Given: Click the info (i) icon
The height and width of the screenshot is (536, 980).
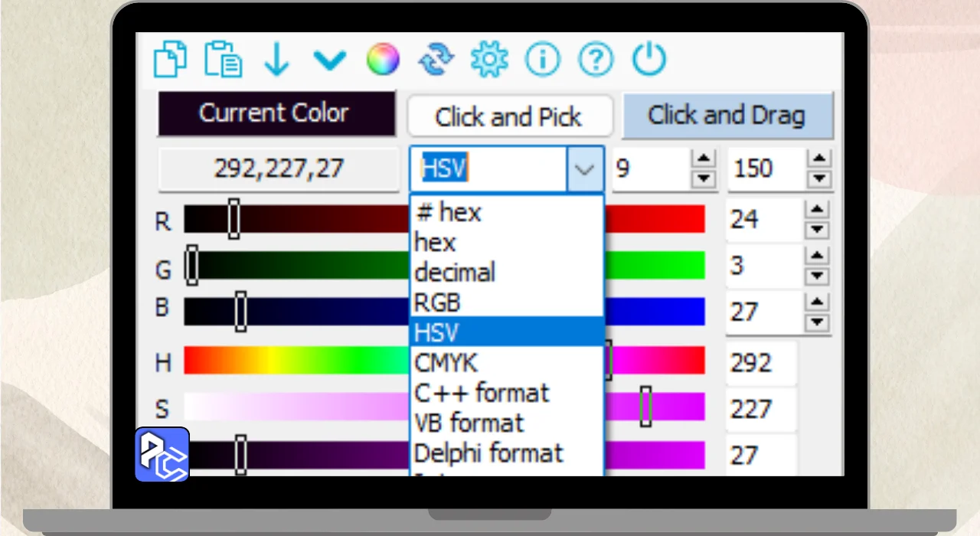Looking at the screenshot, I should (x=543, y=60).
